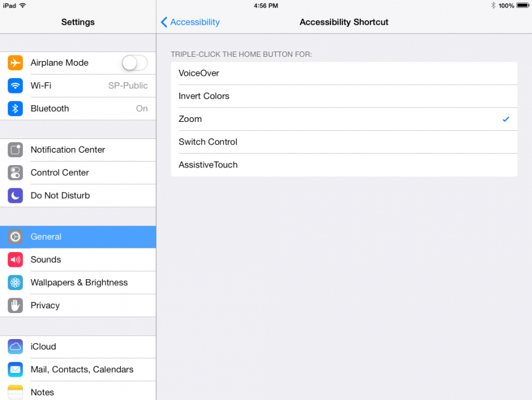Toggle Airplane Mode off or on
The image size is (532, 400).
pos(134,63)
